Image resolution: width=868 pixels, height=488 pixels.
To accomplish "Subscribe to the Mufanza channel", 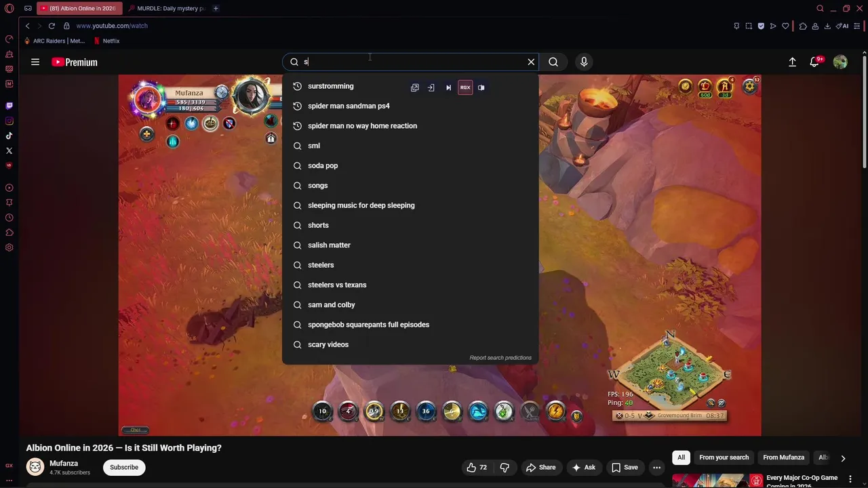I will click(124, 467).
